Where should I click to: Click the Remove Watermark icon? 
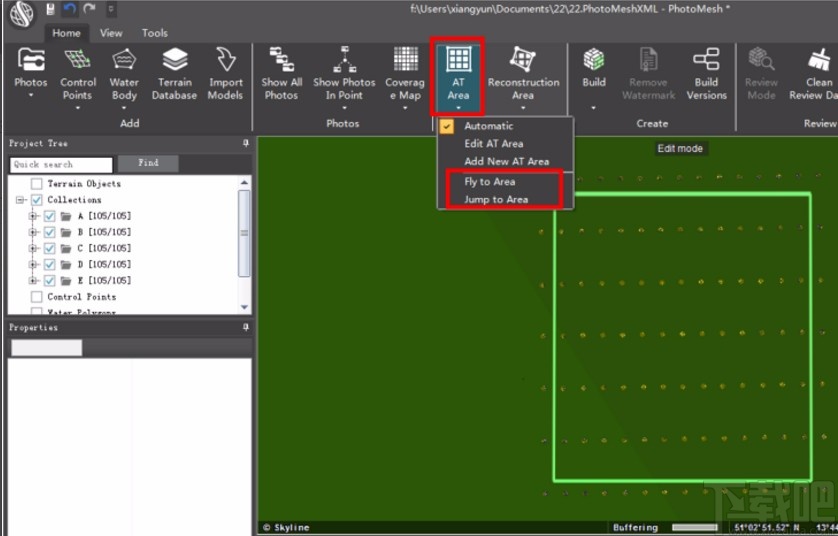648,59
